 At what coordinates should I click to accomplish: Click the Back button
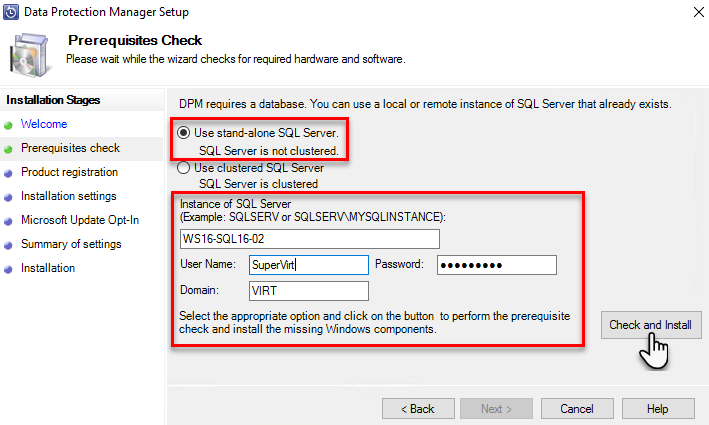tap(418, 409)
